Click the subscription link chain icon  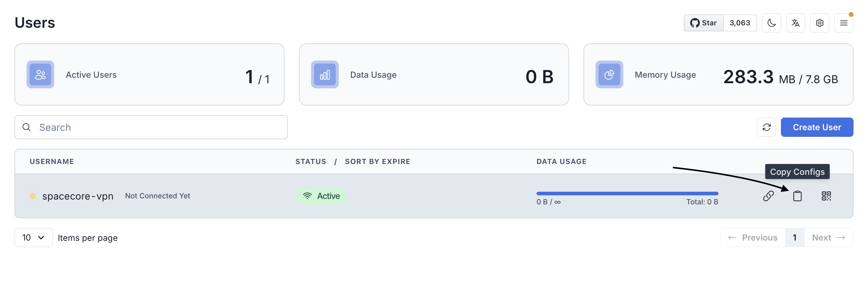768,196
